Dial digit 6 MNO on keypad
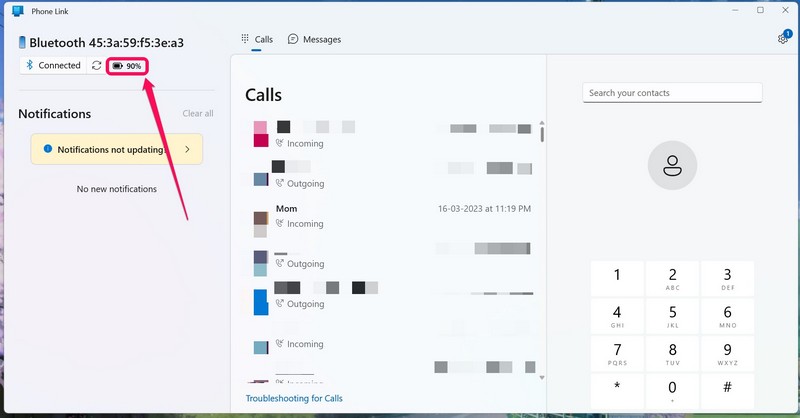800x418 pixels. (x=728, y=316)
